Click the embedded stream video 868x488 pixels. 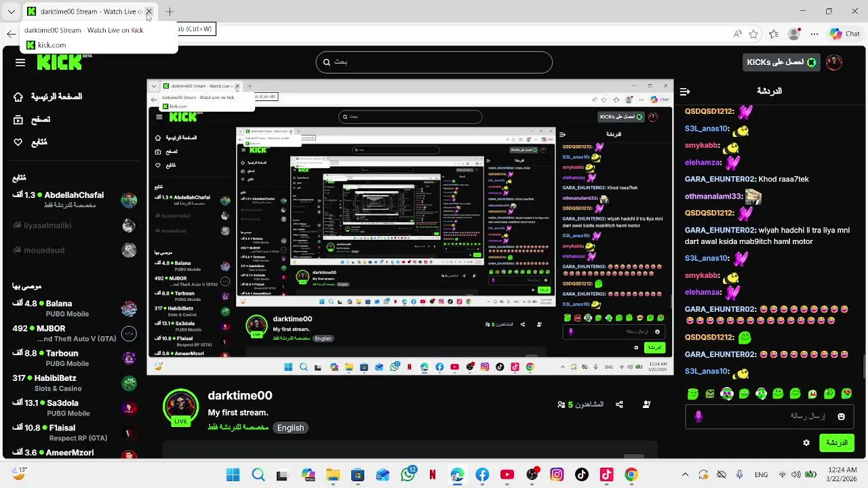[410, 228]
